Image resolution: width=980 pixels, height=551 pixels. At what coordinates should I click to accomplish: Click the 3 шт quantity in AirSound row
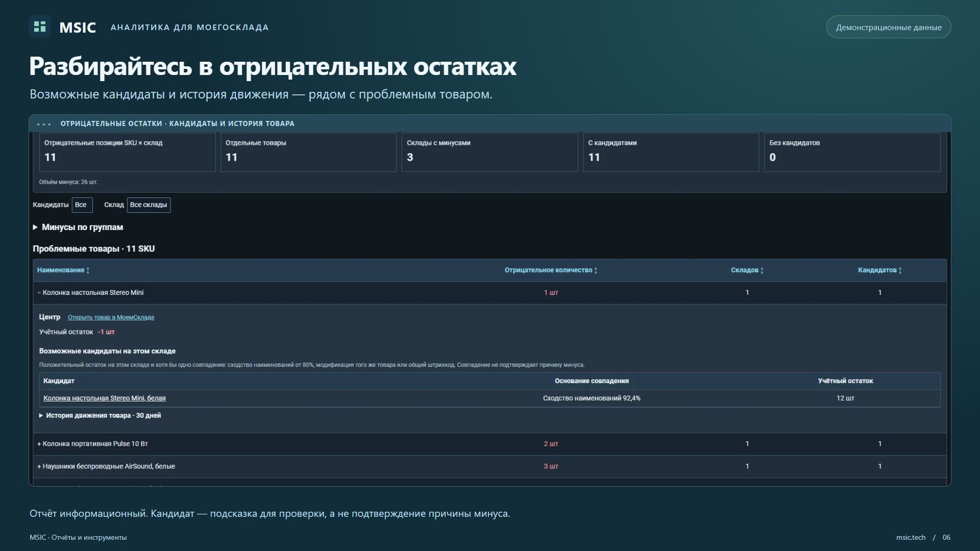click(x=551, y=466)
